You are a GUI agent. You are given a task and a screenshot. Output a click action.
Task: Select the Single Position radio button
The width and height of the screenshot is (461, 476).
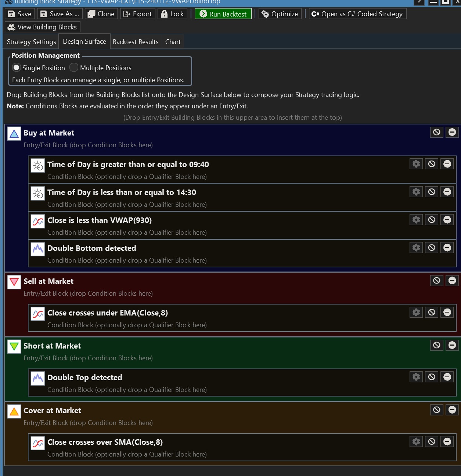(17, 68)
